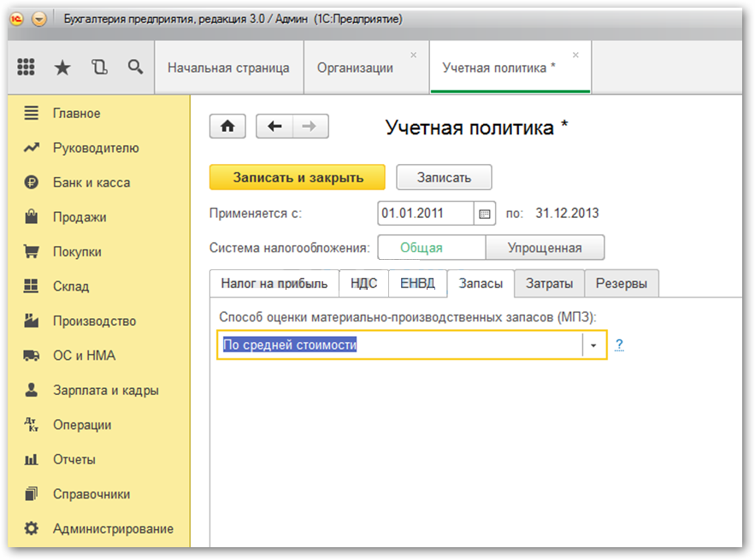The image size is (755, 560).
Task: Open Склад section label
Action: (71, 286)
